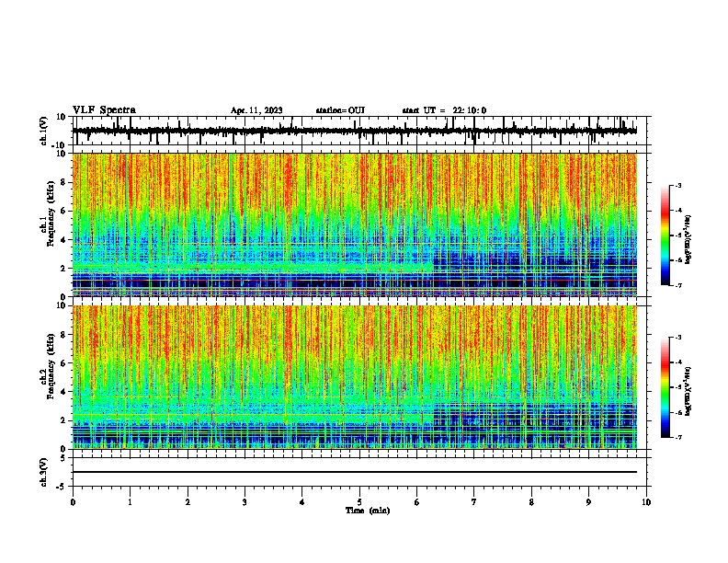
Task: Click tick label 7 on Time axis
Action: pyautogui.click(x=474, y=502)
